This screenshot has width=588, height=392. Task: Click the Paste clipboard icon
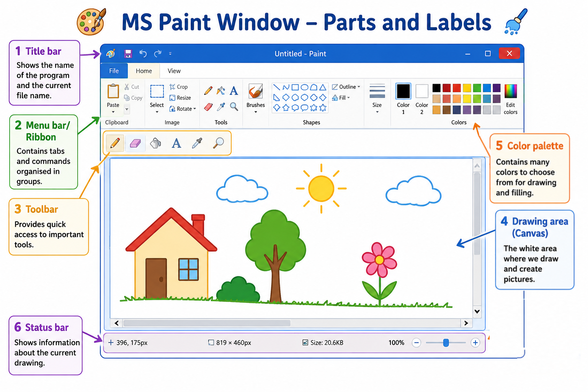click(x=113, y=91)
